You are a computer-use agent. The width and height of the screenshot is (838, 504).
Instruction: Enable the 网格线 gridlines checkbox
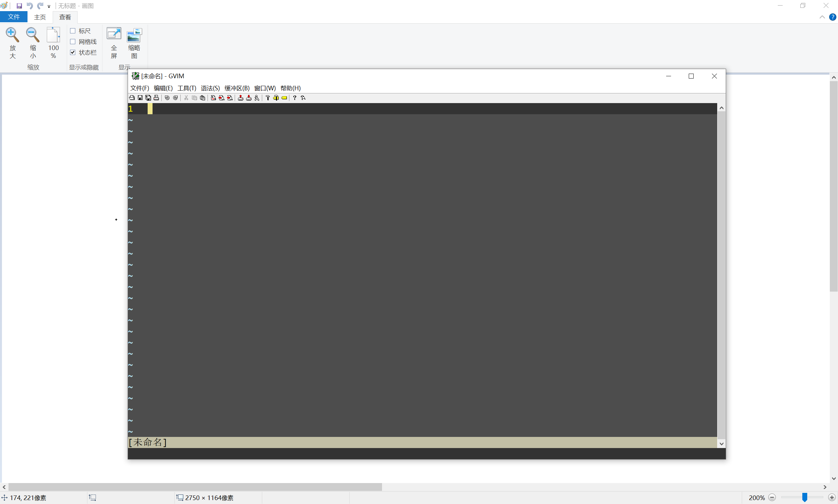click(x=73, y=42)
